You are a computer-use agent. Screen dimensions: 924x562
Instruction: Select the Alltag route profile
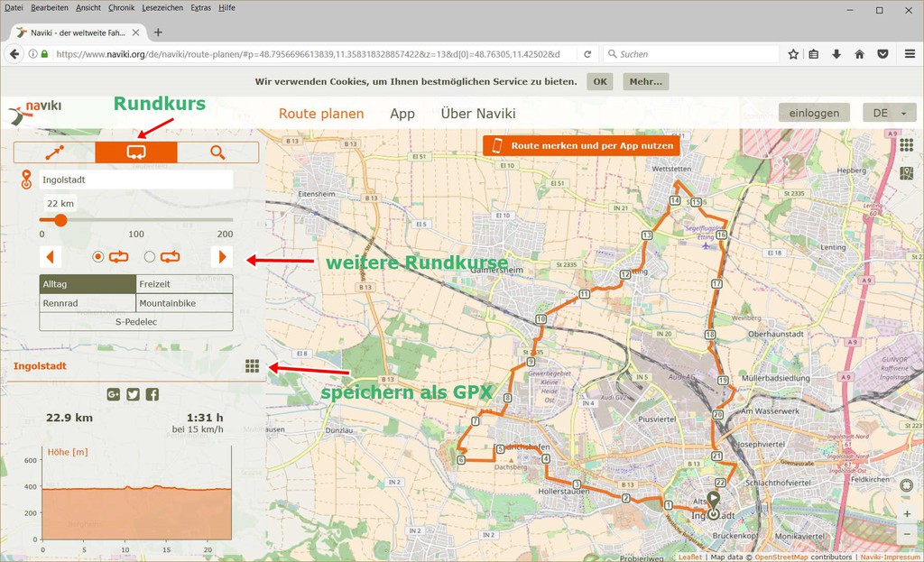88,284
